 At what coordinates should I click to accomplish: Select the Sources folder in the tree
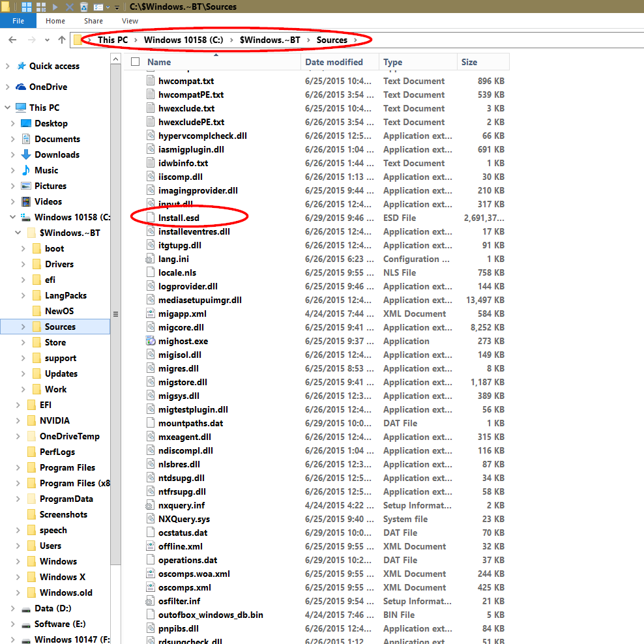(55, 327)
